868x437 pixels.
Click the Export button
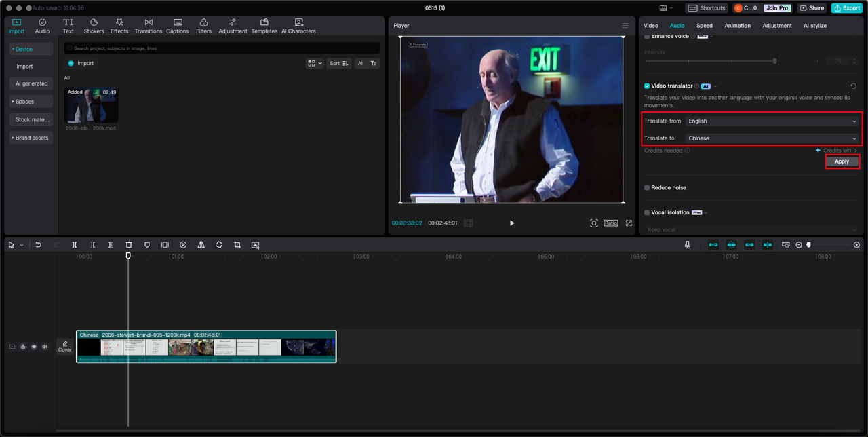point(847,8)
